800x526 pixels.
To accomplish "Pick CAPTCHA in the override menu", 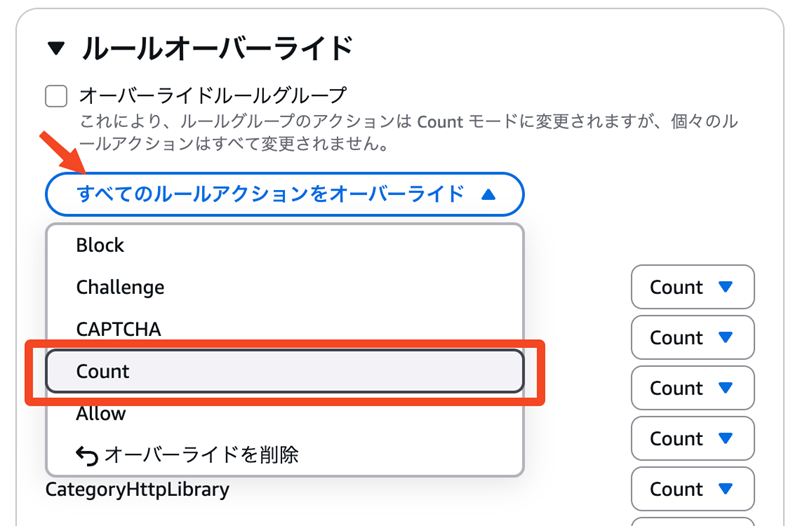I will tap(118, 329).
